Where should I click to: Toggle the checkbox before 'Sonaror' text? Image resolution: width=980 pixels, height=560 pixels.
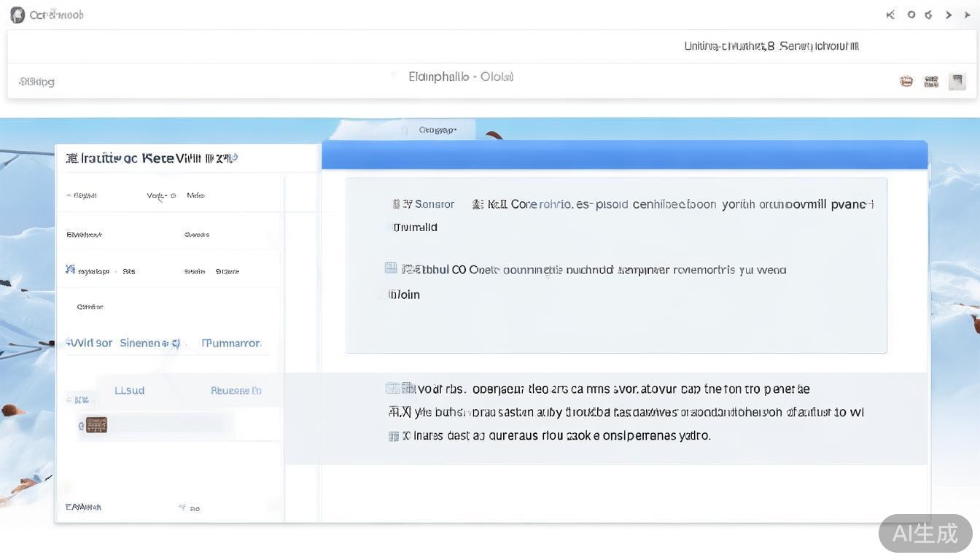pos(397,204)
